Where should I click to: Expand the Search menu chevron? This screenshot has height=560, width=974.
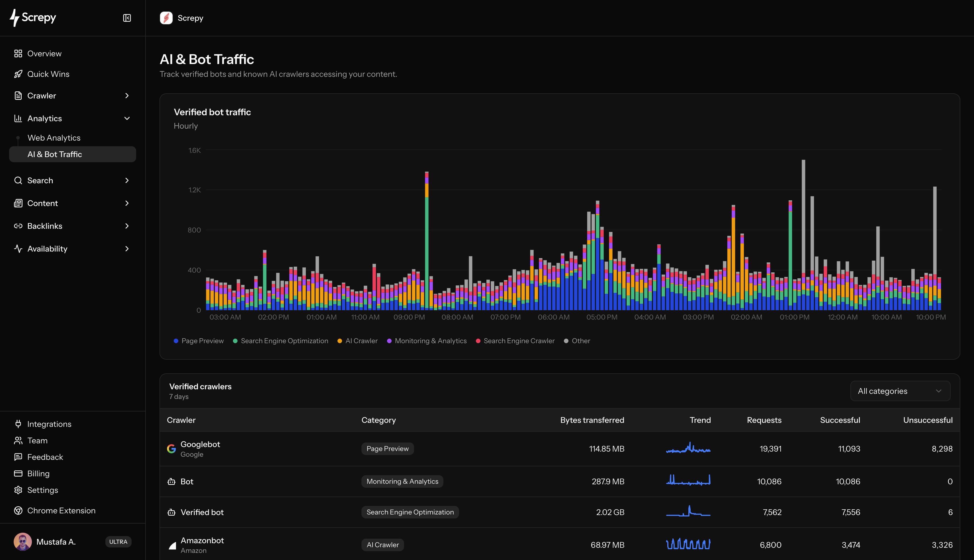click(x=127, y=180)
